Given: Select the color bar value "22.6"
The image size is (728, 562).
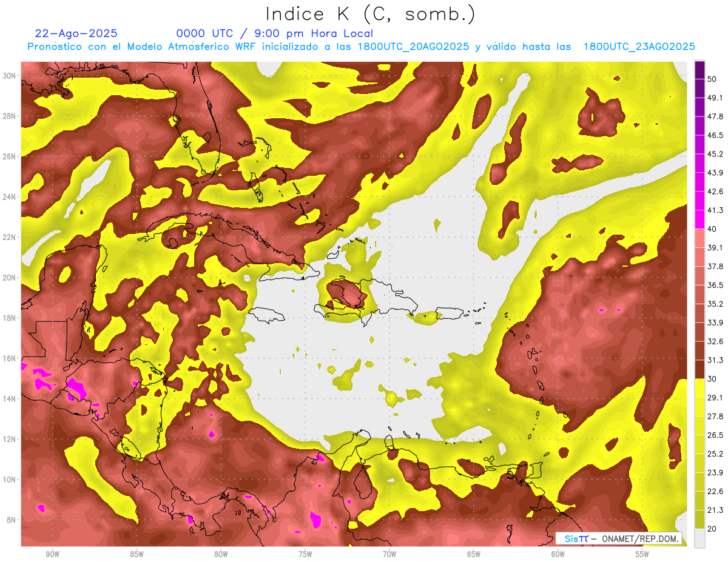Looking at the screenshot, I should [x=715, y=491].
